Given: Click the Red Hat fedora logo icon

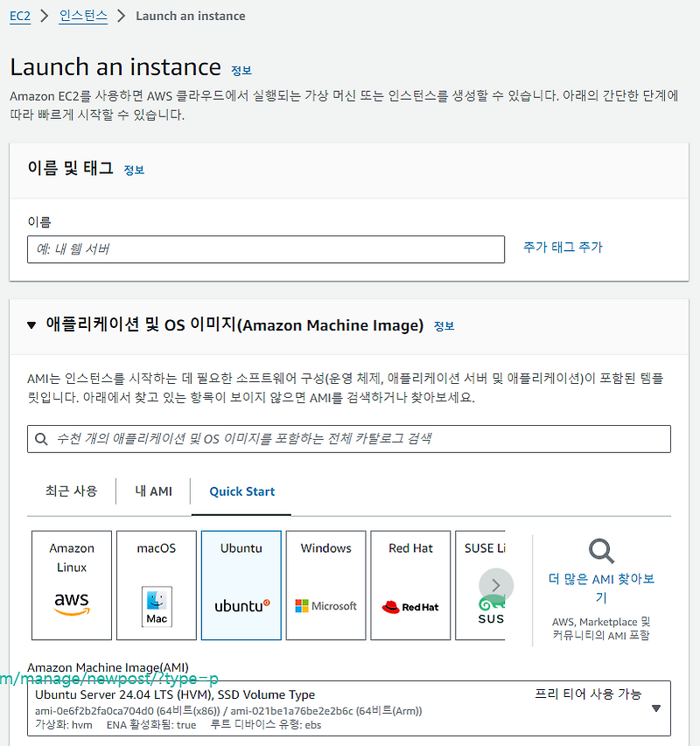Looking at the screenshot, I should coord(410,605).
